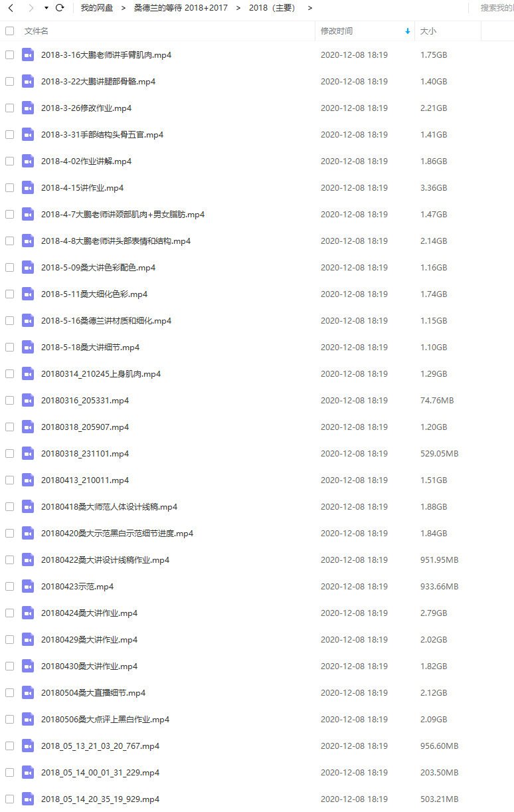Click video icon of 2018-5-18桑大讲细节.mp4
Screen dimensions: 514x812
(x=28, y=347)
